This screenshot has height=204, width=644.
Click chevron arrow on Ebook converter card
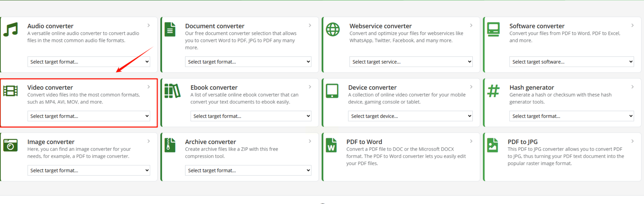310,87
